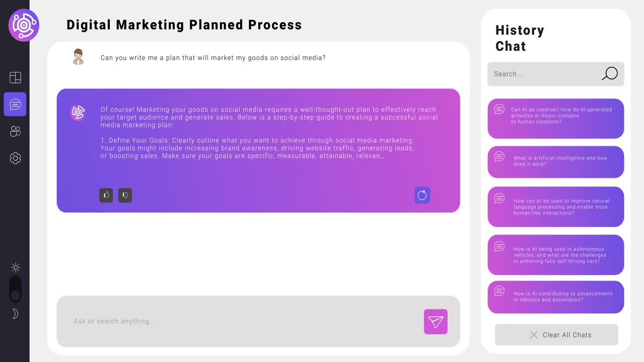Image resolution: width=644 pixels, height=362 pixels.
Task: Open "What is artificial intelligence" history chat
Action: point(555,162)
